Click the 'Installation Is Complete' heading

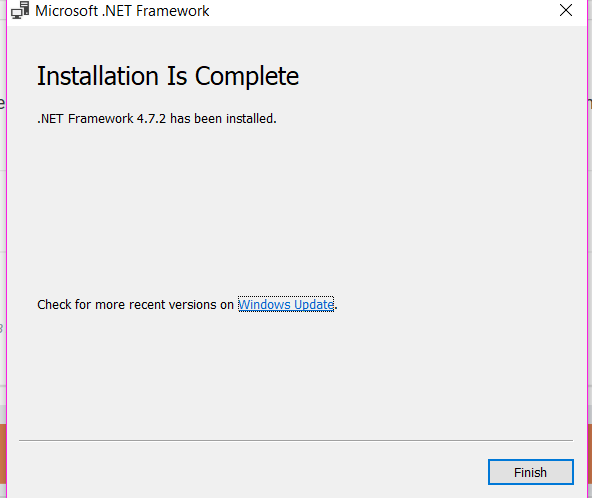(x=168, y=76)
